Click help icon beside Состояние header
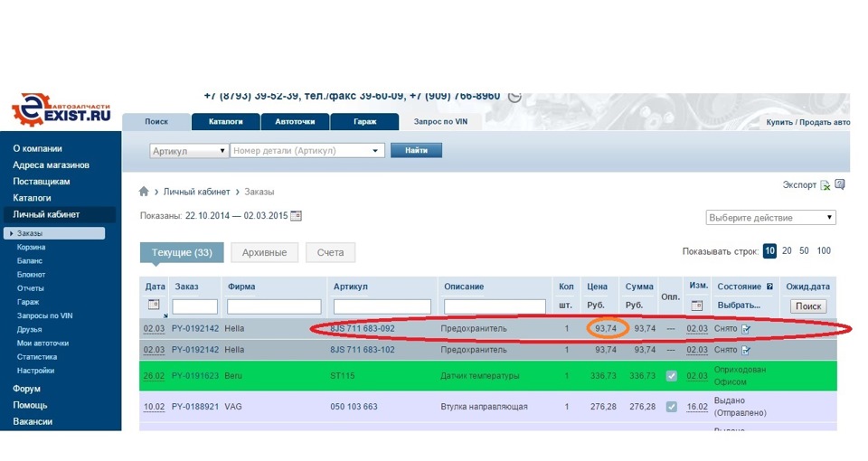This screenshot has height=461, width=868. (769, 287)
